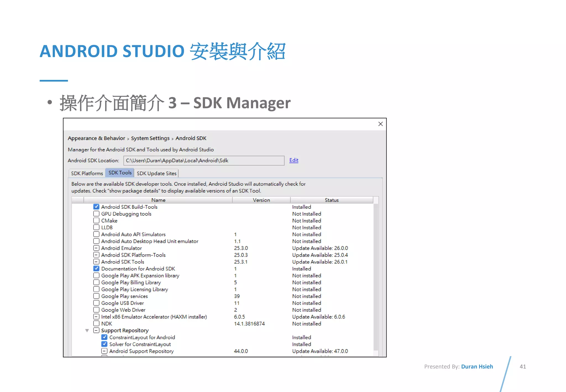Select the SDK Tools tab

point(120,173)
